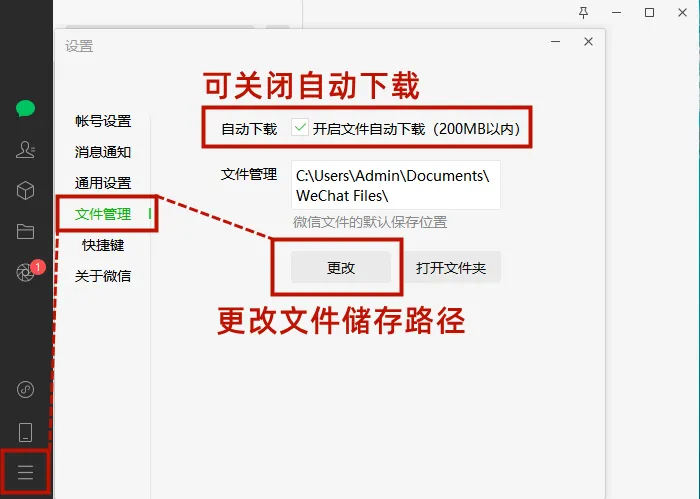The width and height of the screenshot is (700, 499).
Task: Open the Contacts icon in sidebar
Action: click(x=25, y=150)
